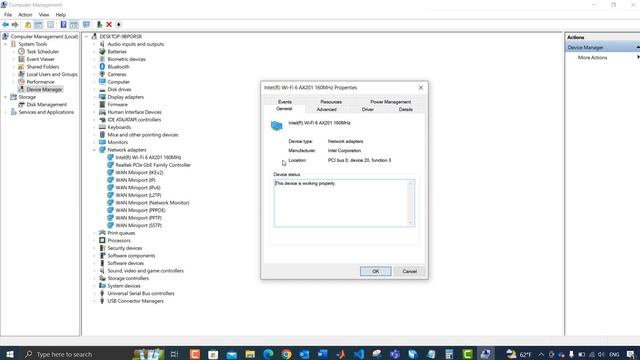Expand the Processors category
This screenshot has width=640, height=360.
tap(94, 240)
